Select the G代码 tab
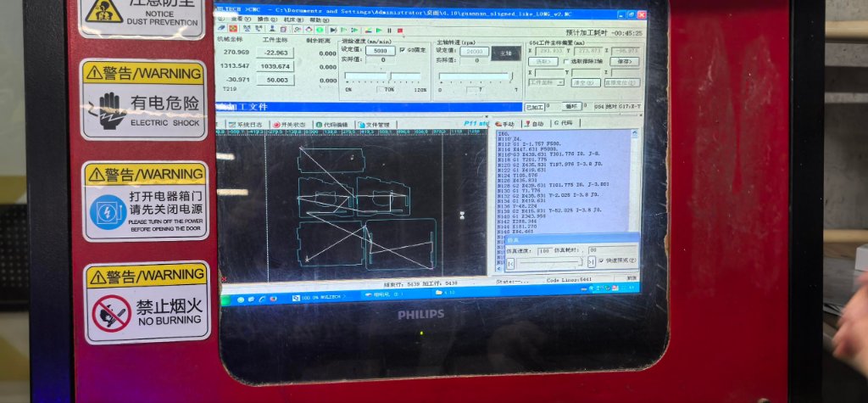This screenshot has height=403, width=868. click(x=564, y=123)
